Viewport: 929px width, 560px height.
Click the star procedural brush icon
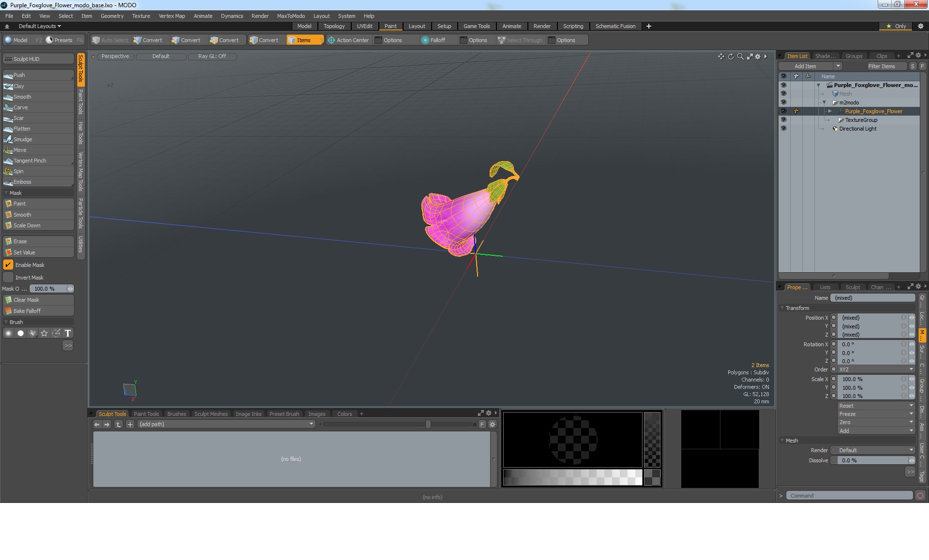pos(44,333)
